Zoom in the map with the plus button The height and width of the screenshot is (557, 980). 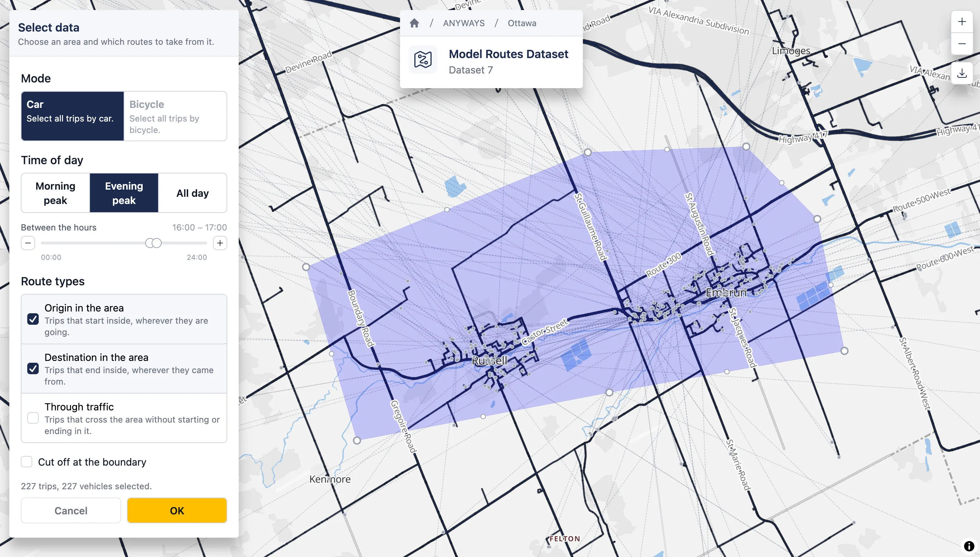pyautogui.click(x=962, y=22)
